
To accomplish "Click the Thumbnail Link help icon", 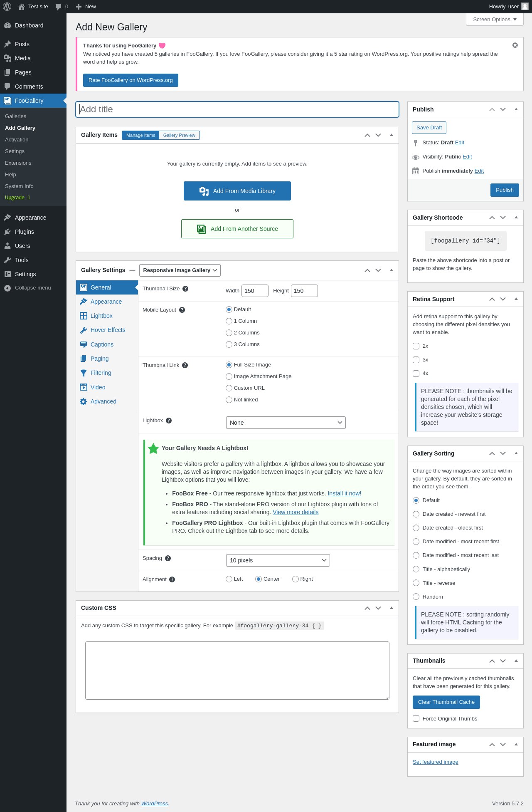I will [185, 365].
